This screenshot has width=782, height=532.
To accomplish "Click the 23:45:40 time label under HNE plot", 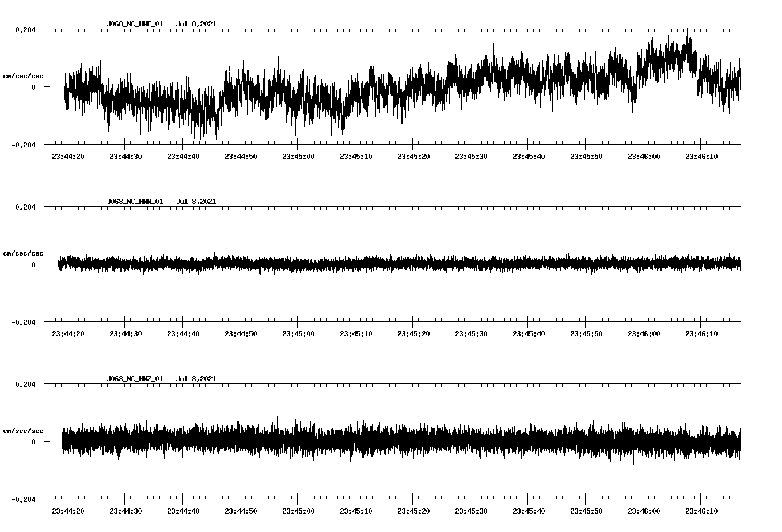I will click(529, 157).
